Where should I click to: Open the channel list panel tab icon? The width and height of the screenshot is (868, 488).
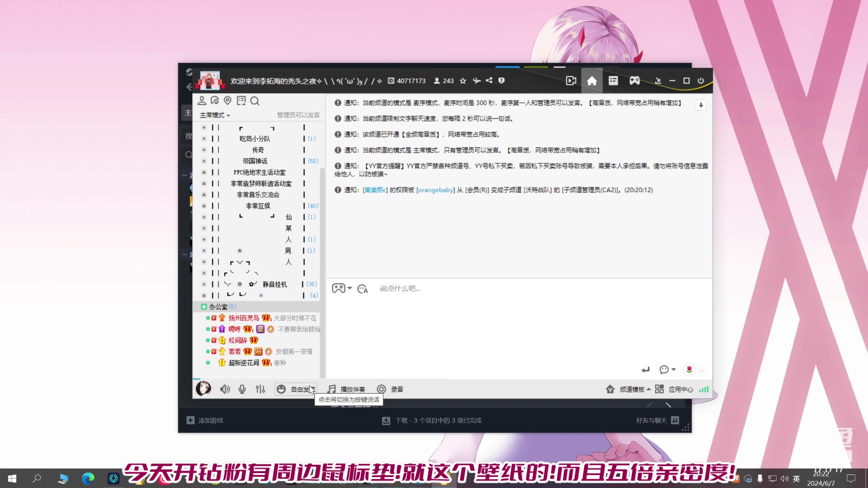click(x=613, y=80)
